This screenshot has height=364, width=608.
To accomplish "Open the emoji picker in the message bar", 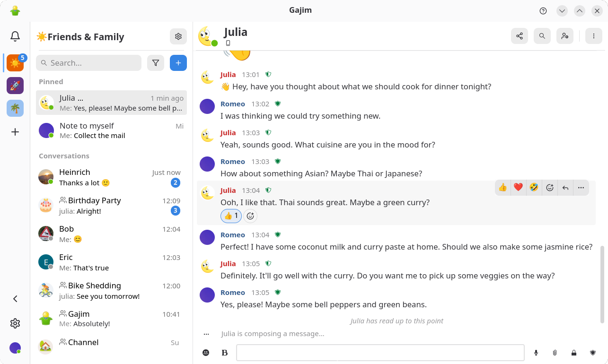I will pyautogui.click(x=206, y=353).
